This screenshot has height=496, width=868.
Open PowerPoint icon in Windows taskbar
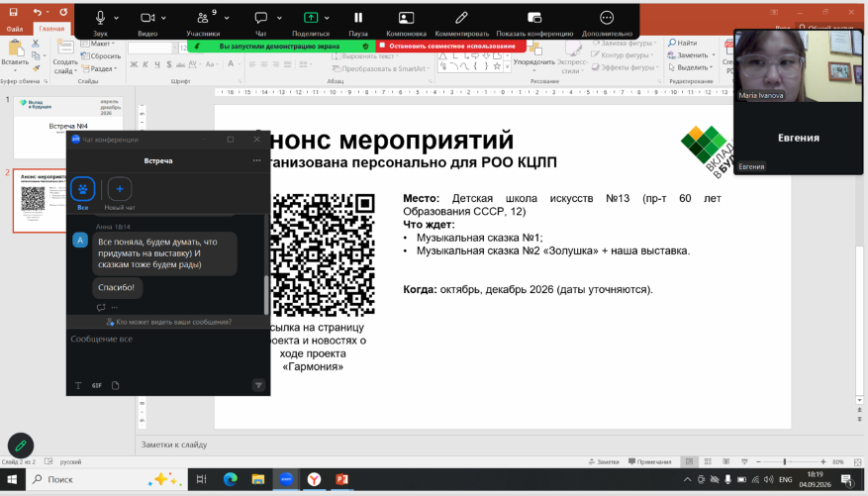[x=341, y=479]
